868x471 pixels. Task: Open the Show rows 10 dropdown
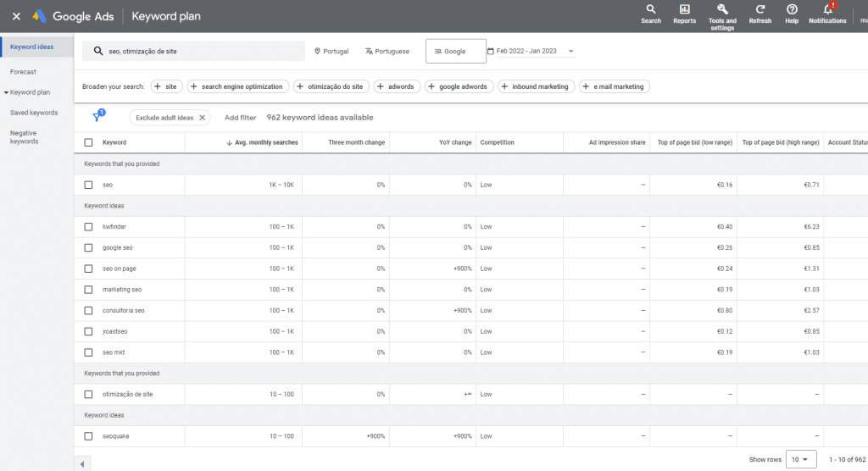801,459
